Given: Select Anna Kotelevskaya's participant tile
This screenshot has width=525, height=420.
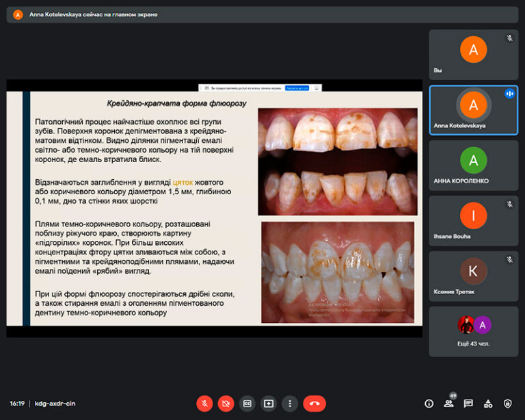Looking at the screenshot, I should tap(473, 109).
